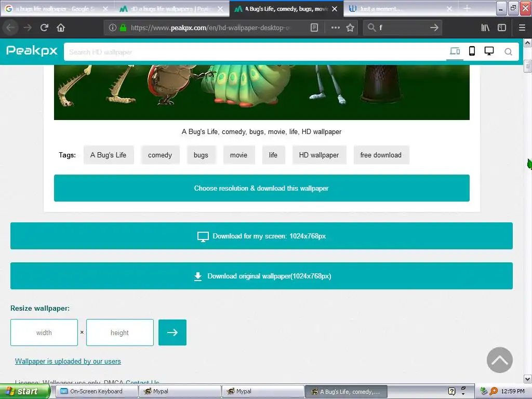This screenshot has height=399, width=532.
Task: Bookmark this page with the star
Action: tap(350, 28)
